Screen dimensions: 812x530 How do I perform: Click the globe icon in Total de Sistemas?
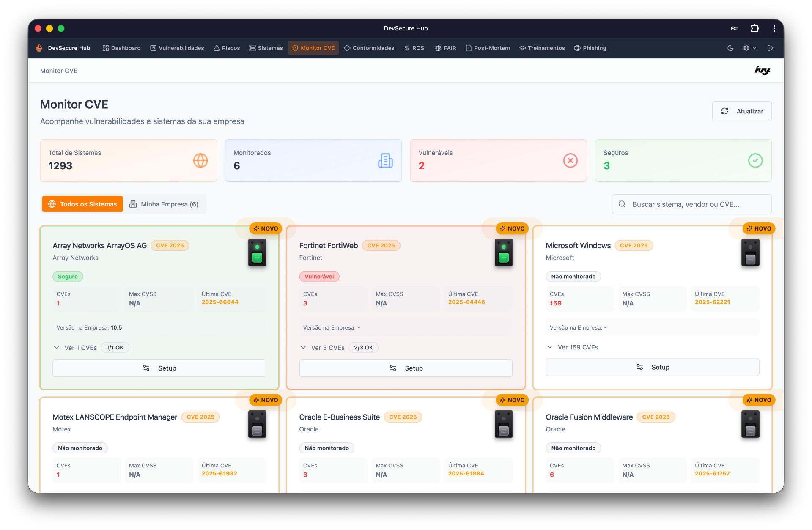(x=200, y=161)
